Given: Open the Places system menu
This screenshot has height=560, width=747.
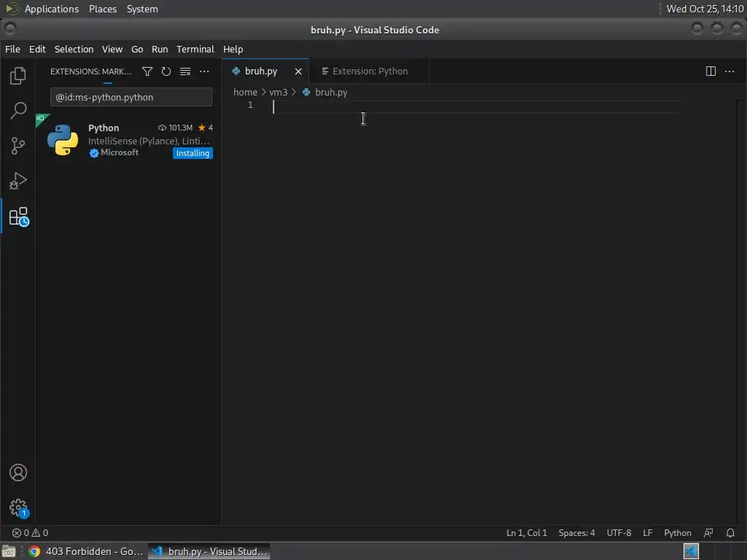Looking at the screenshot, I should (102, 9).
